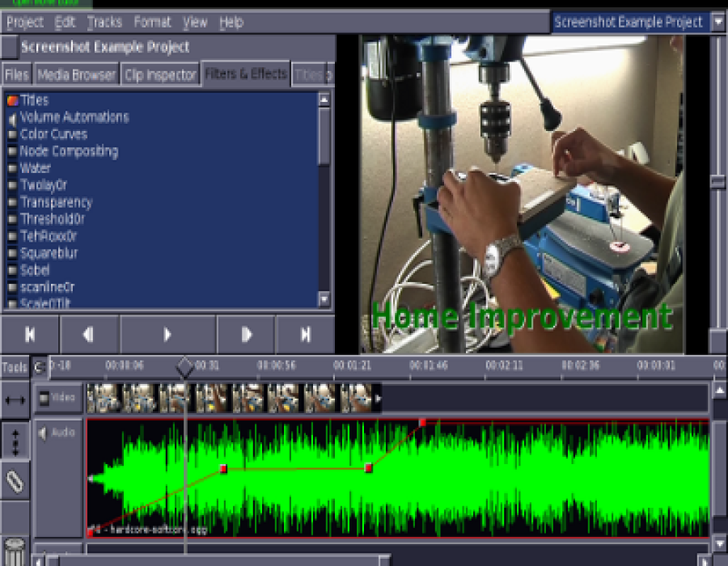The height and width of the screenshot is (566, 728).
Task: Jump to the end of the project
Action: coord(305,335)
